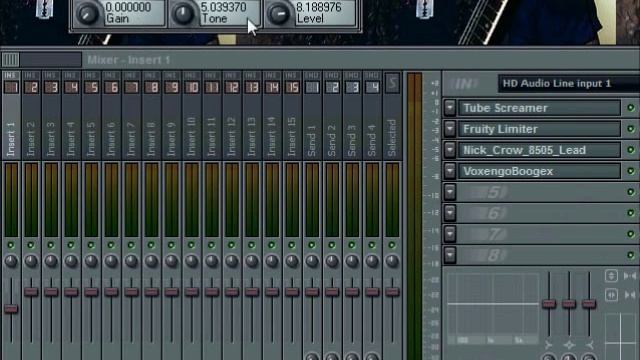Viewport: 640px width, 360px height.
Task: Click the IN input label icon
Action: [464, 84]
